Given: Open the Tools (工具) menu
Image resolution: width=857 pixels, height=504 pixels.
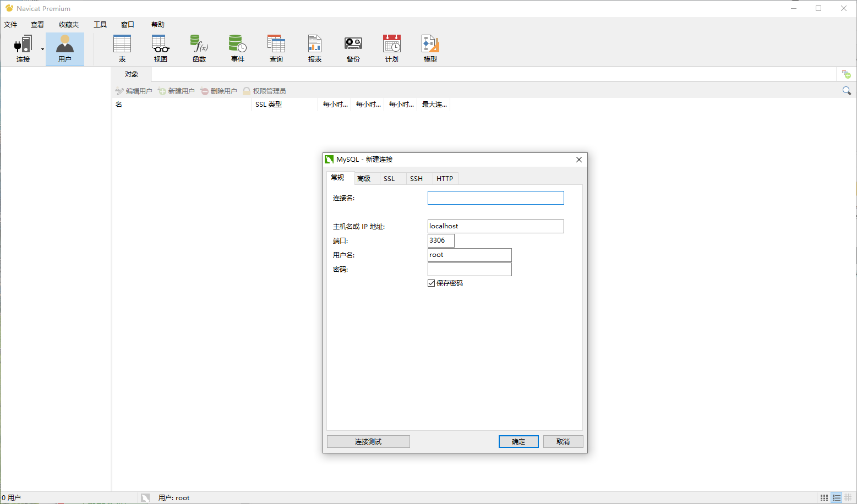Looking at the screenshot, I should click(100, 25).
